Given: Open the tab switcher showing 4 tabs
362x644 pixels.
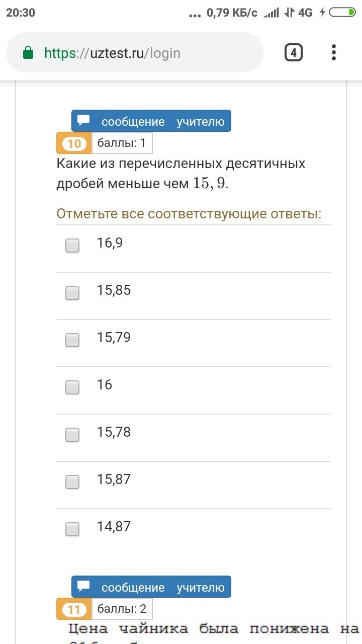Looking at the screenshot, I should [294, 52].
